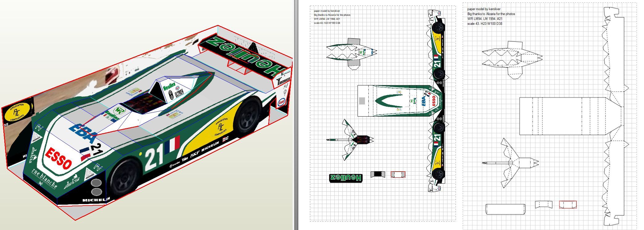This screenshot has width=644, height=230.
Task: Select the green Heuliez wing part on pattern
Action: [x=345, y=177]
